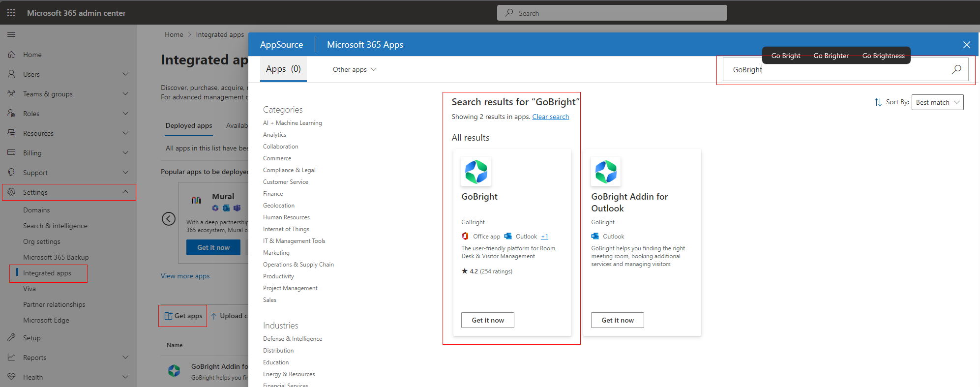Open the app launcher waffle icon
Viewport: 980px width, 387px height.
(x=11, y=13)
